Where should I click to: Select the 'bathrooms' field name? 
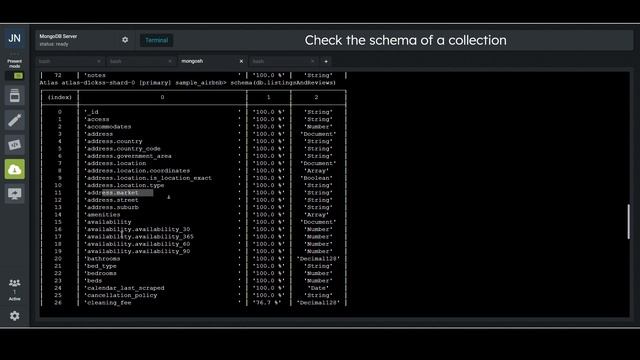(x=102, y=259)
